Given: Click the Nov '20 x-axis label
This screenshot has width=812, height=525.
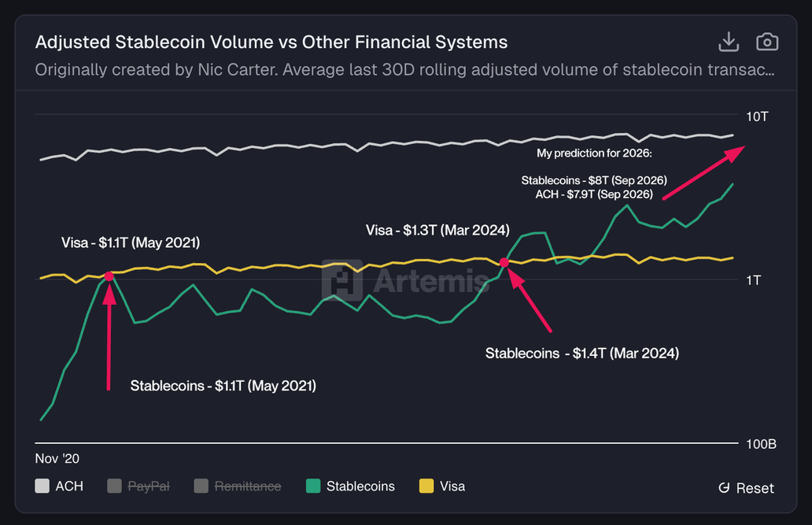Looking at the screenshot, I should (x=57, y=458).
